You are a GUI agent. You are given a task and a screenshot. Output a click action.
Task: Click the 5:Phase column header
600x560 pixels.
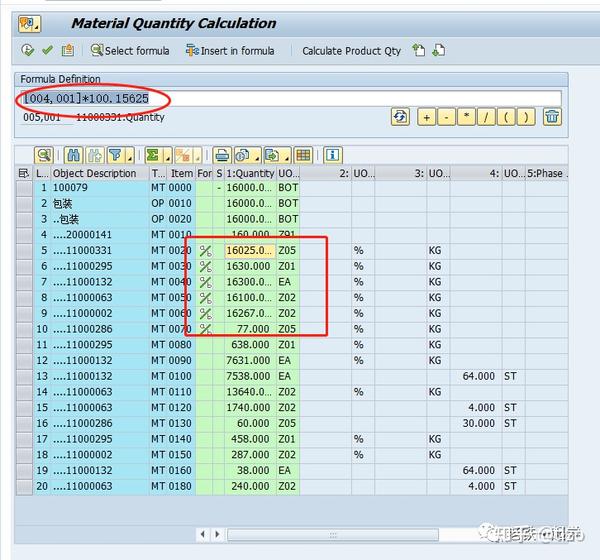(x=546, y=173)
